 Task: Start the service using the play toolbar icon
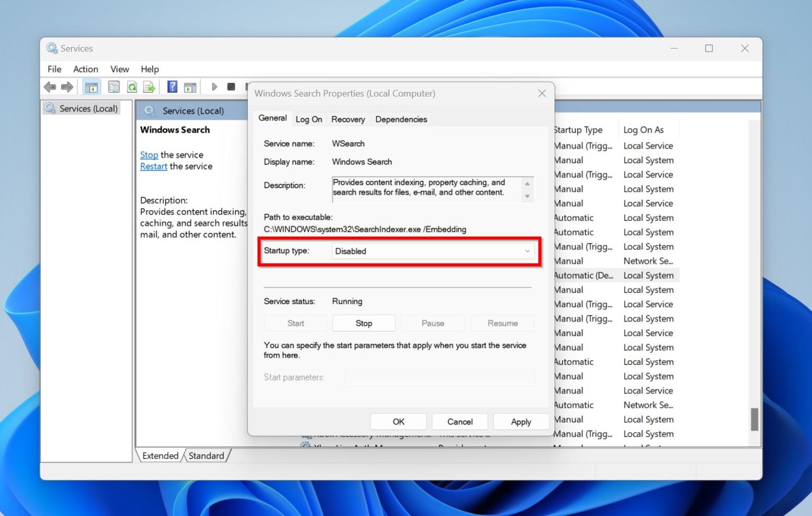[x=215, y=87]
